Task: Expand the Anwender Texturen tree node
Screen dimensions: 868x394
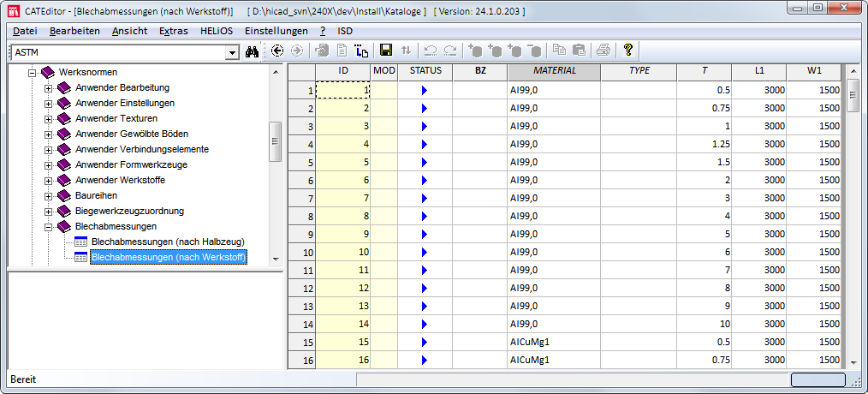Action: [x=49, y=119]
